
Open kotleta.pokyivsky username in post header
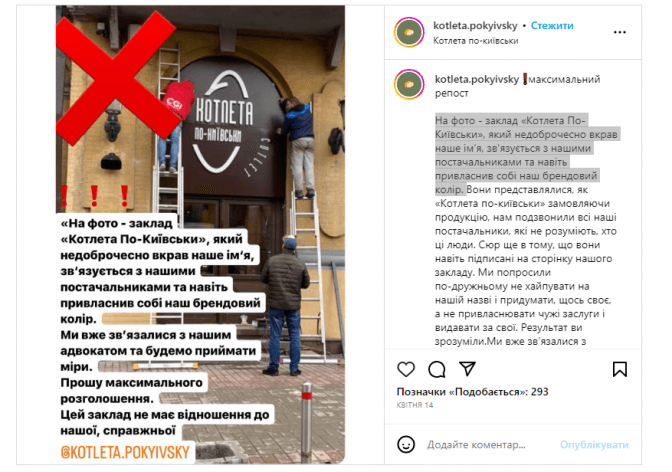click(x=475, y=26)
